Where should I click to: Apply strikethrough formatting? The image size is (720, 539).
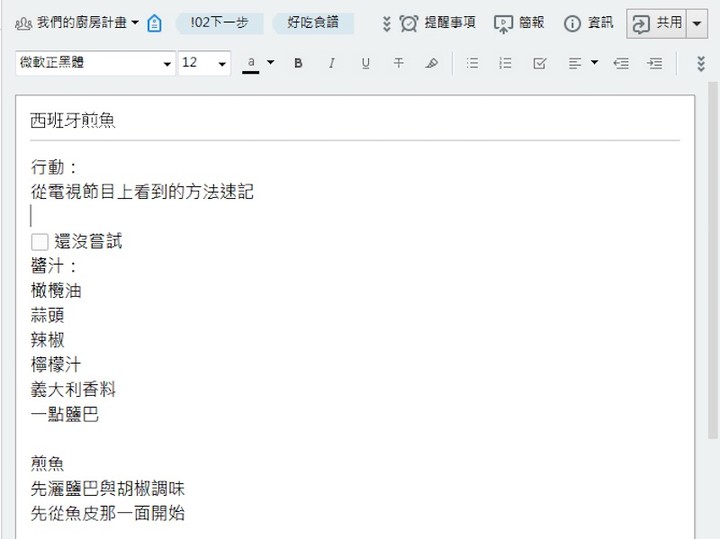398,63
